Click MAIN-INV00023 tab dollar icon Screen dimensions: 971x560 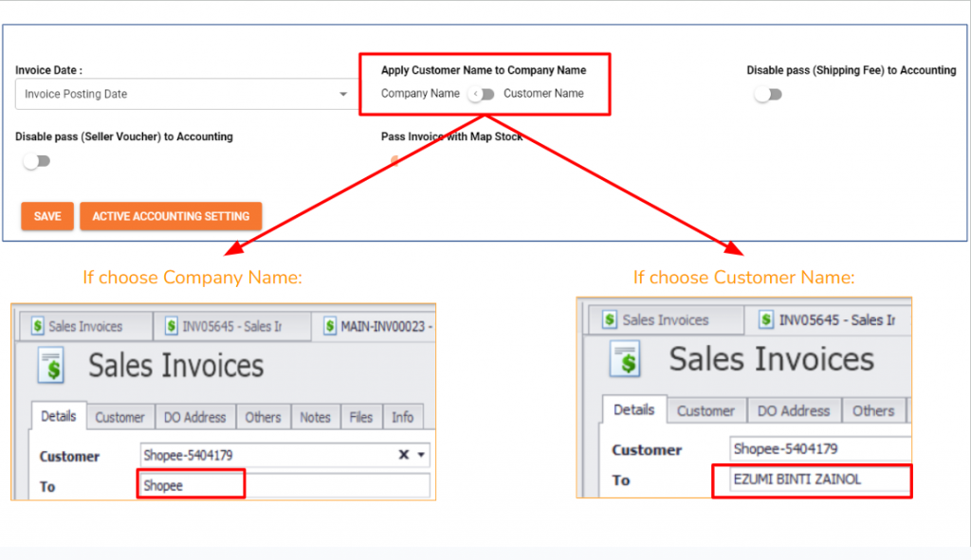point(330,326)
